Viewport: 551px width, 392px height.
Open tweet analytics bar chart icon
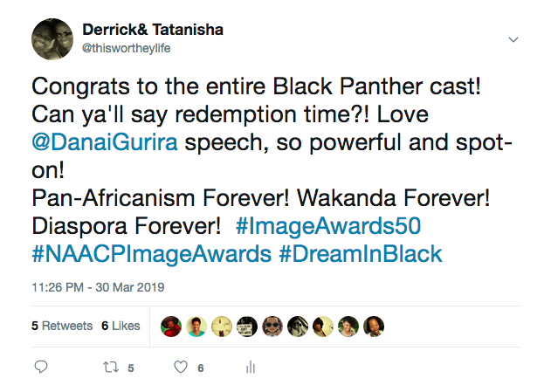point(251,367)
